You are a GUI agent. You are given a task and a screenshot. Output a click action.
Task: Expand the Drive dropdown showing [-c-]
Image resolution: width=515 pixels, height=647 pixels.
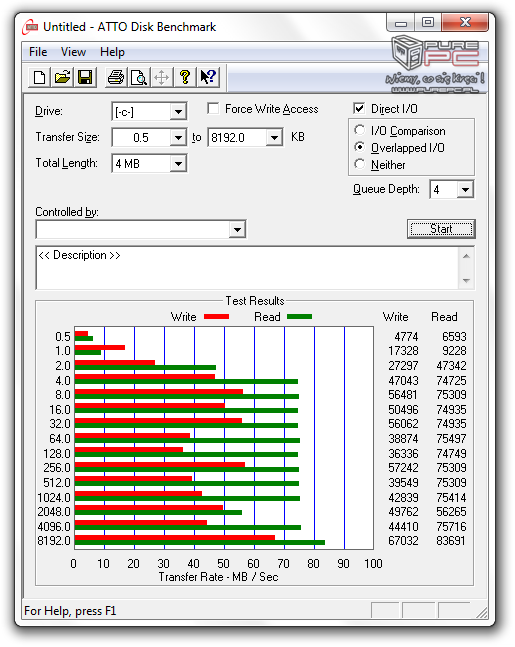[178, 111]
